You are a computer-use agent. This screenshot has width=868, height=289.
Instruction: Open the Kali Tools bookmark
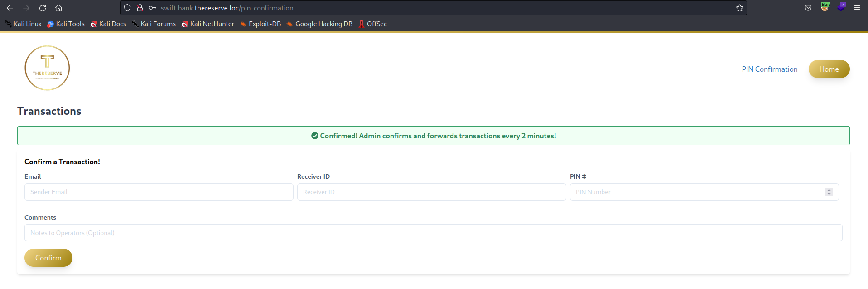66,24
